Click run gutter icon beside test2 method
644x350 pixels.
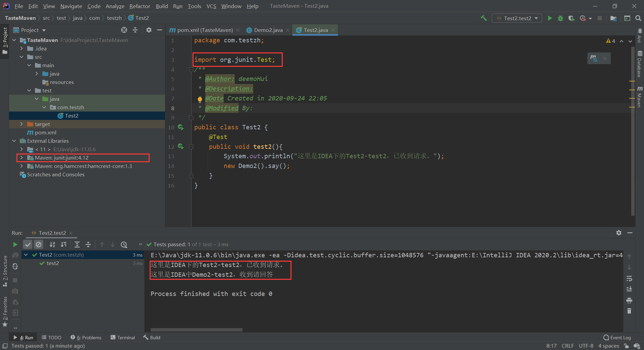point(180,146)
